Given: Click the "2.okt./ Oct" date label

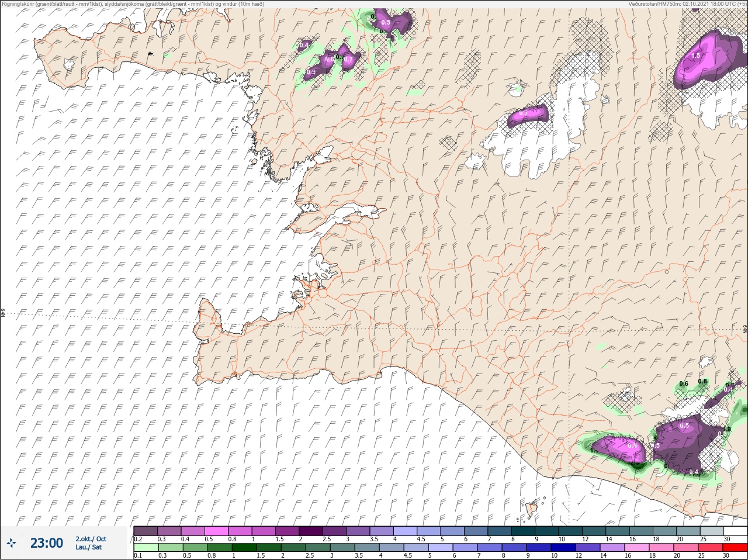Looking at the screenshot, I should pyautogui.click(x=91, y=539).
